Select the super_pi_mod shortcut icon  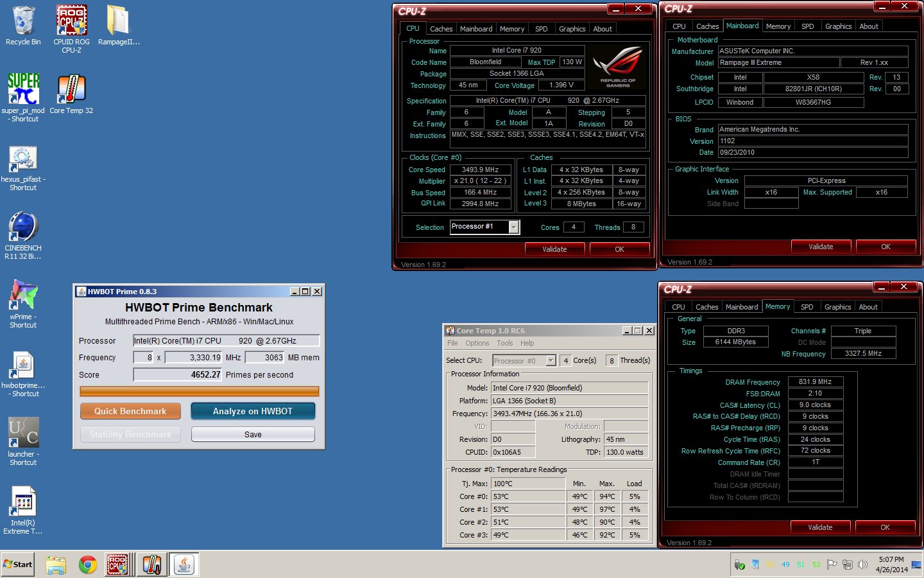point(23,97)
